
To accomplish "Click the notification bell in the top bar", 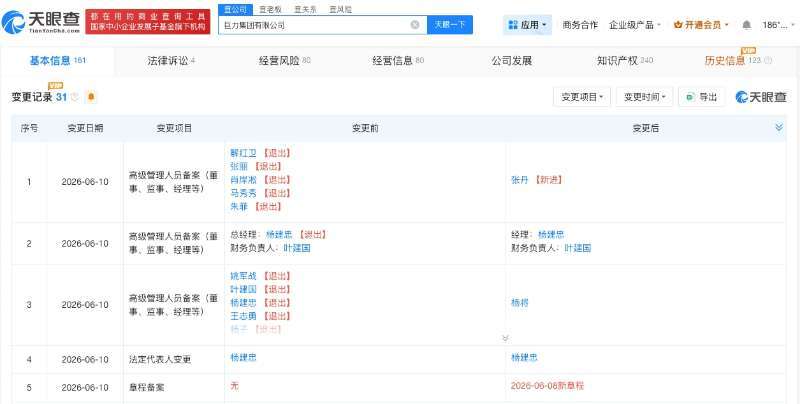I will tap(746, 24).
